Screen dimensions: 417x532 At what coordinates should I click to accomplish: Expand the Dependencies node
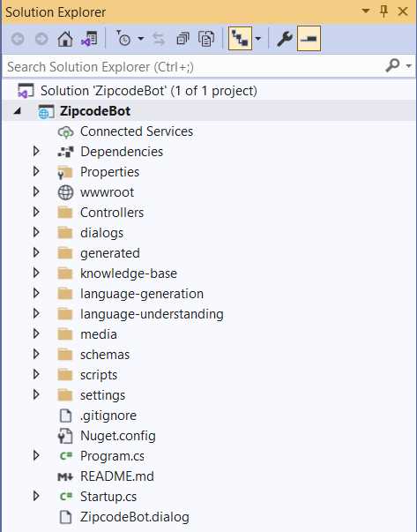[36, 152]
